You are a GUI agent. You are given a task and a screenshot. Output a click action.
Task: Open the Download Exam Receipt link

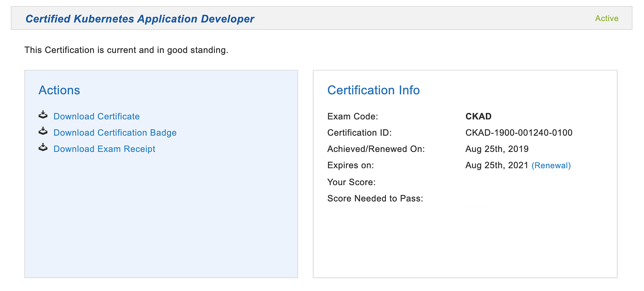click(104, 149)
